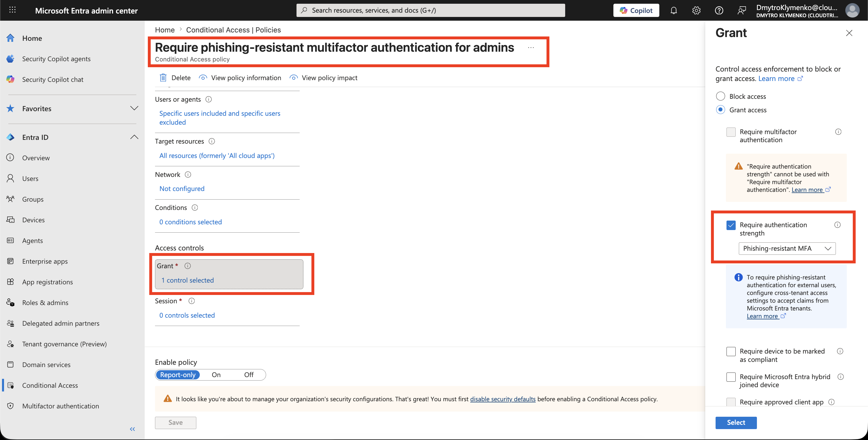Screen dimensions: 868x440
Task: Open the help question mark icon
Action: (719, 10)
